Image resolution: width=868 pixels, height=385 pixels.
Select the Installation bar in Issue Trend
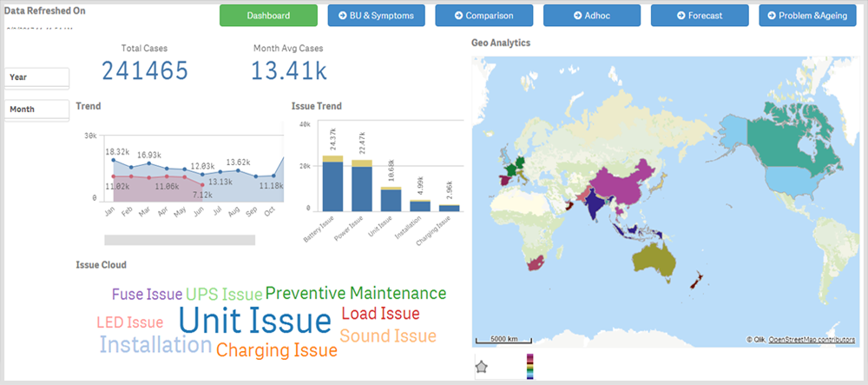(x=420, y=205)
